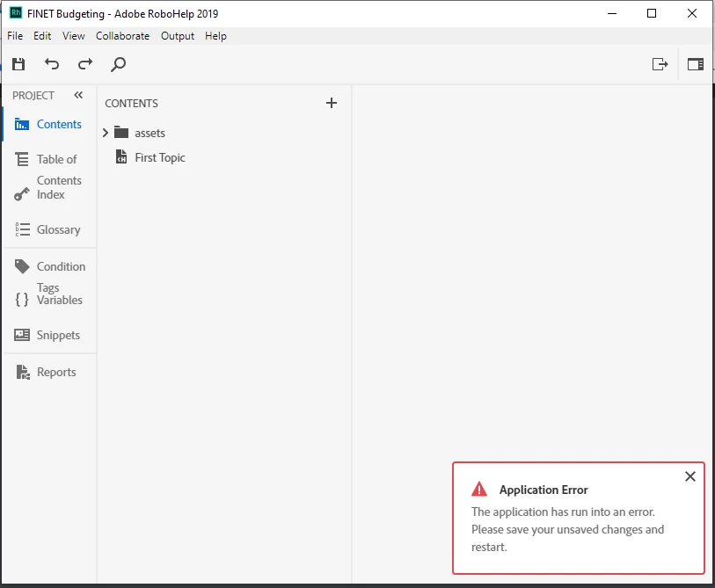Image resolution: width=715 pixels, height=588 pixels.
Task: Open the Reports icon
Action: coord(23,372)
